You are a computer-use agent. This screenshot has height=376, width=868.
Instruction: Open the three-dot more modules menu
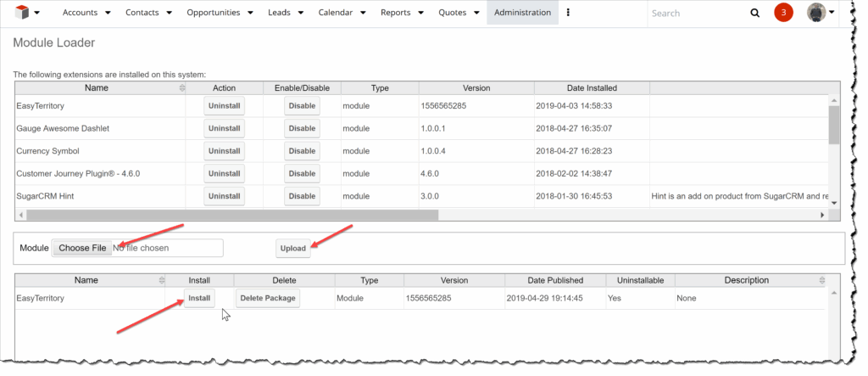[568, 13]
